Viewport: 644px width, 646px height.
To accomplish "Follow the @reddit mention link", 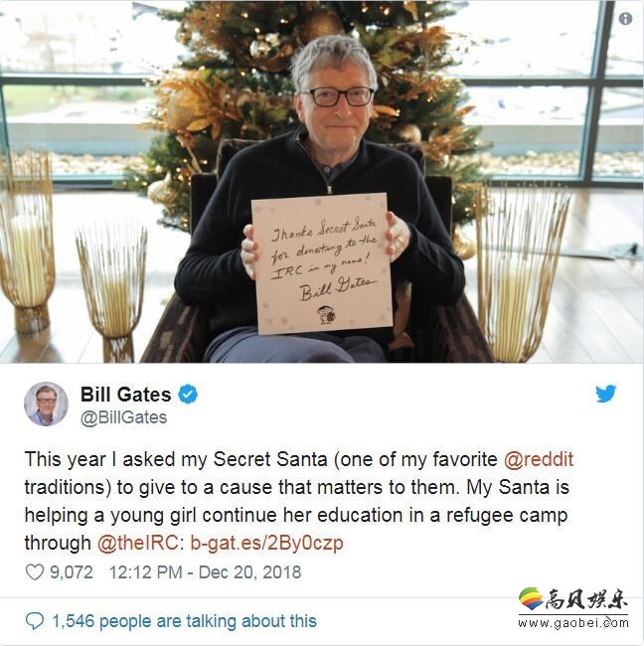I will coord(539,459).
